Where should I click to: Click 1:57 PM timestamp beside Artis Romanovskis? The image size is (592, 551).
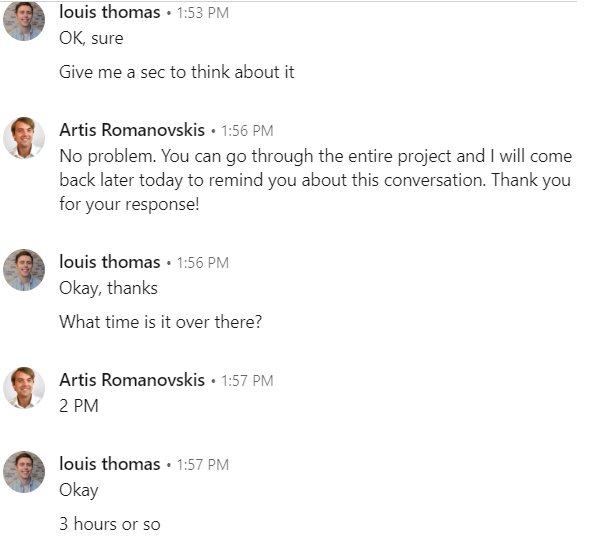click(247, 381)
